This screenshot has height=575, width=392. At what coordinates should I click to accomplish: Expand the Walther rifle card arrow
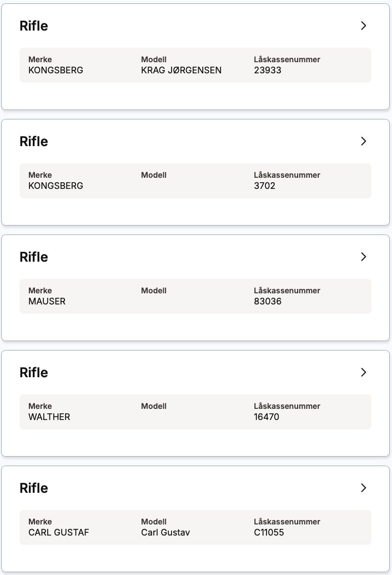pos(363,372)
